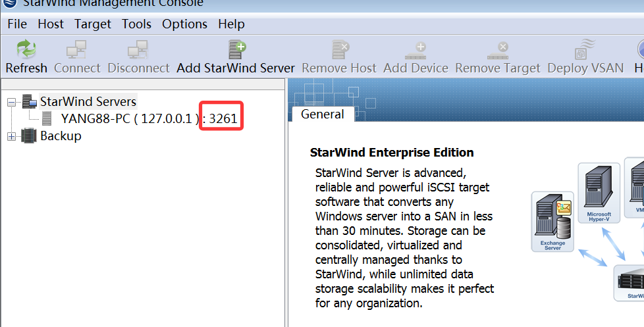
Task: Open the Options menu
Action: [x=184, y=24]
